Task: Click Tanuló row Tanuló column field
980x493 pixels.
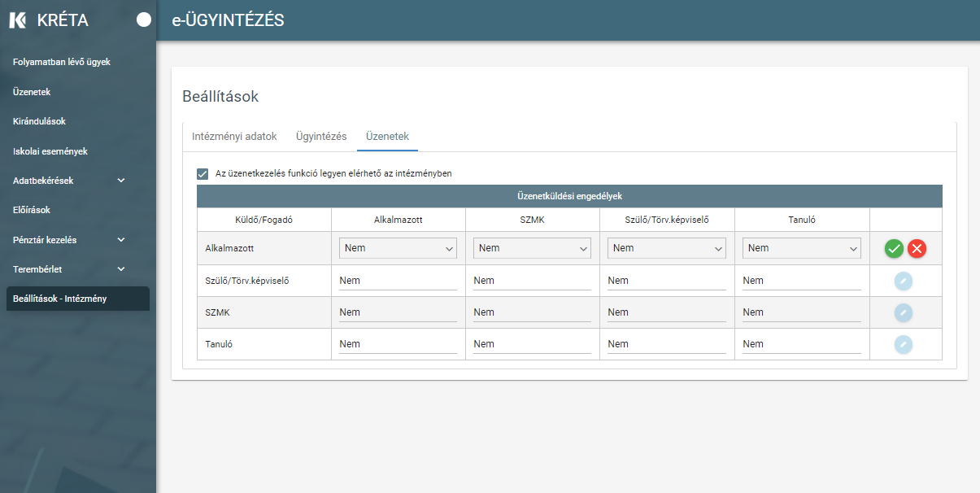Action: point(801,344)
